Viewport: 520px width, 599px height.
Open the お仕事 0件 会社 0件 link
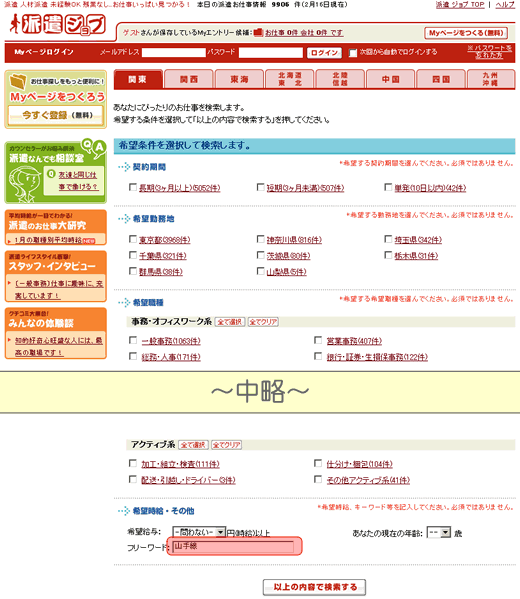tap(304, 33)
